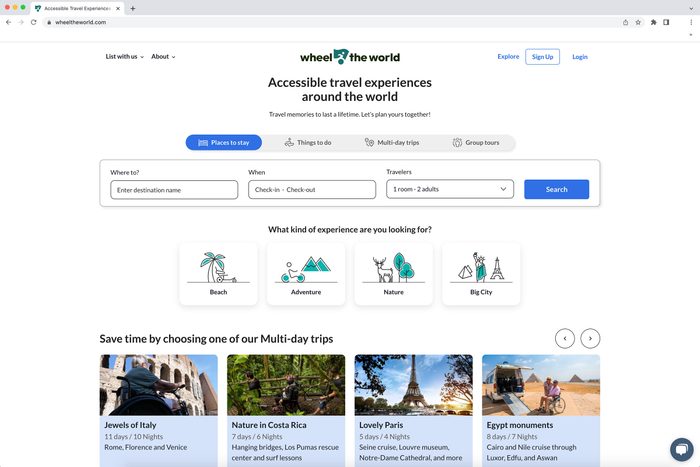Click the Explore link

508,57
